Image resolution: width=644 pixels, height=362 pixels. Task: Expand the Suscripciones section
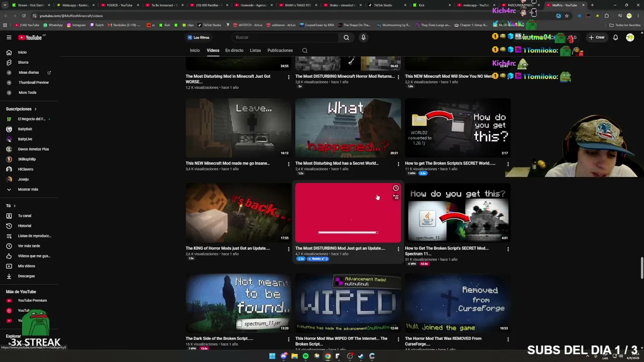21,109
